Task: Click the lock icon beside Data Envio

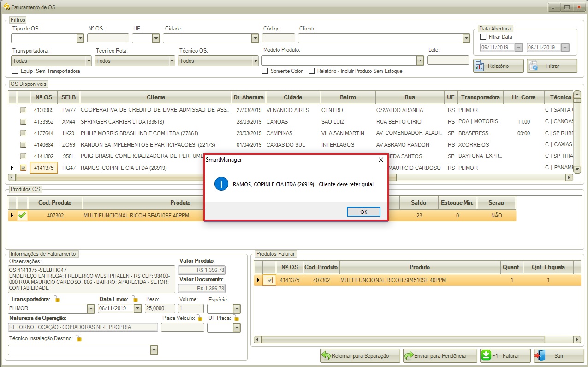Action: pos(135,299)
